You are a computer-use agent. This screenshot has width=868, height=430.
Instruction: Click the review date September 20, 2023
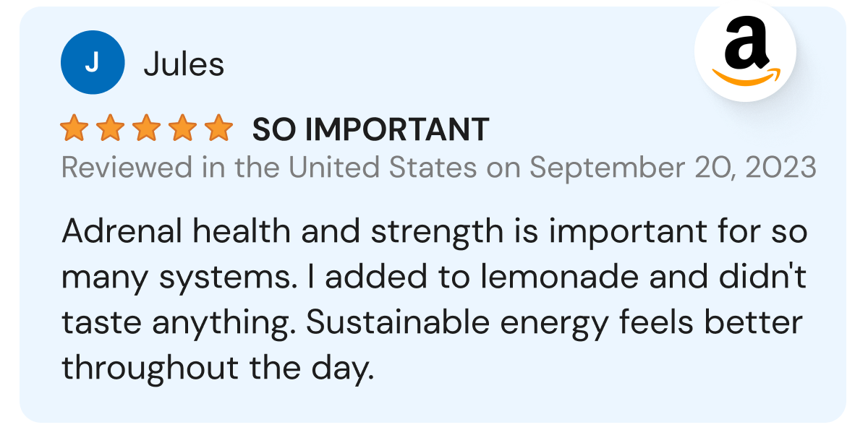tap(673, 168)
